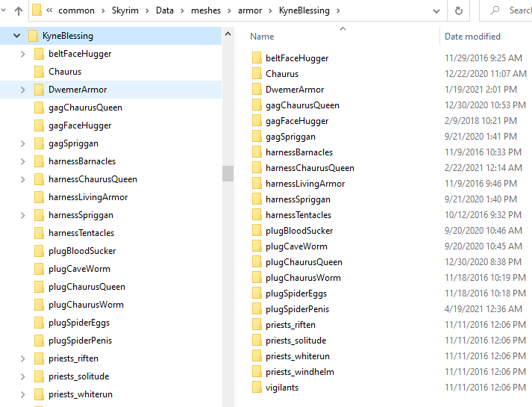
Task: Click plugSpiderPenis folder icon in tree
Action: point(39,341)
